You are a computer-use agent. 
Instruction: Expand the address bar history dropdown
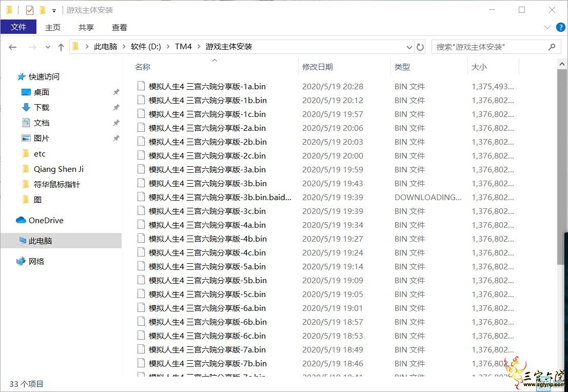click(409, 47)
